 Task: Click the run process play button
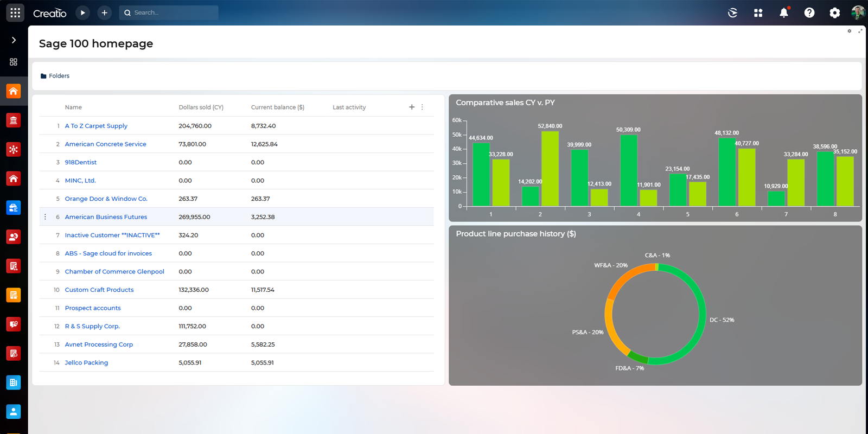tap(82, 12)
